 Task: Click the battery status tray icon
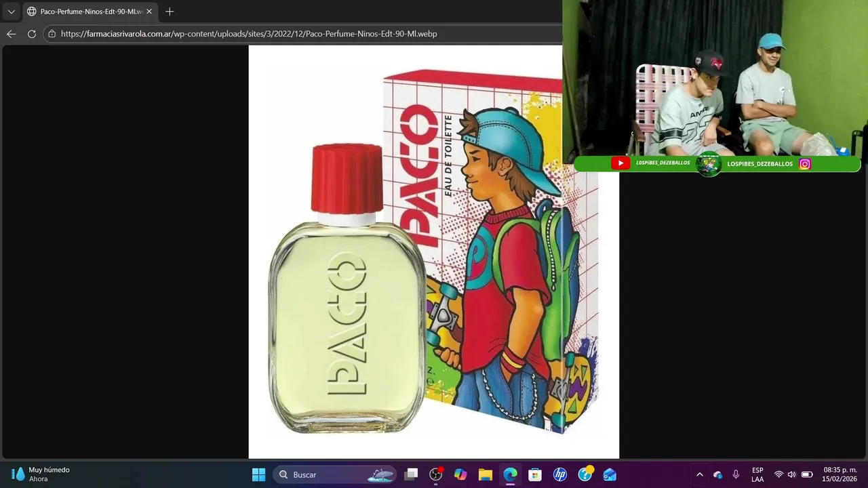[x=807, y=474]
